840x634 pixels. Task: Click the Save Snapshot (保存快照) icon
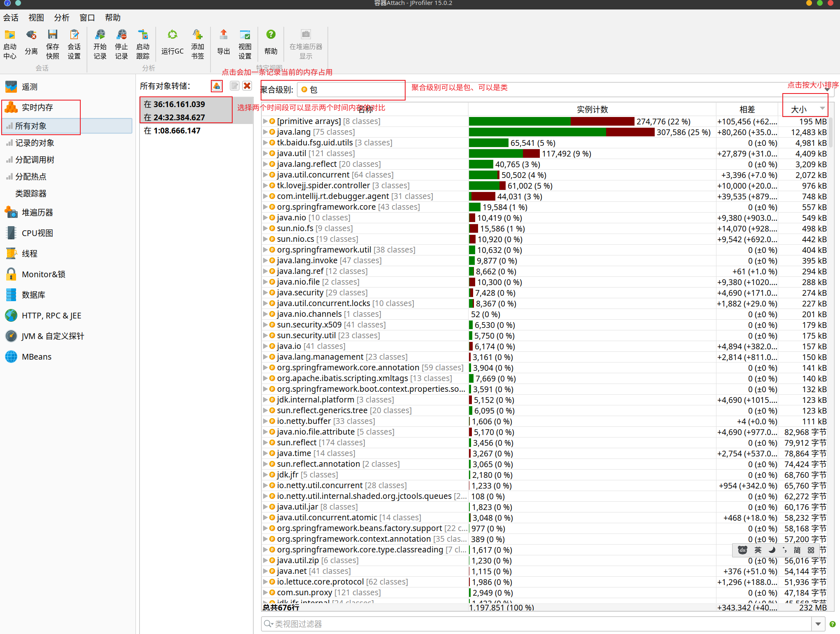pos(52,35)
